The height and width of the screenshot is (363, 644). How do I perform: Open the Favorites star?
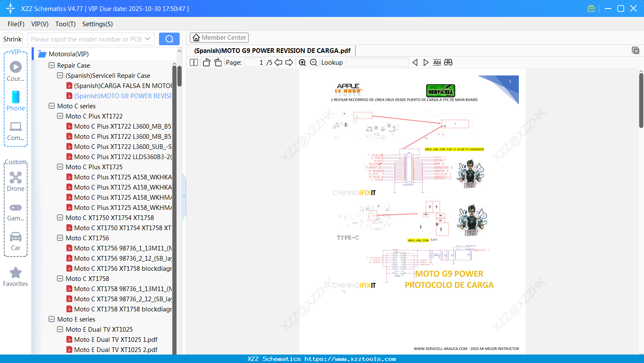pos(16,277)
